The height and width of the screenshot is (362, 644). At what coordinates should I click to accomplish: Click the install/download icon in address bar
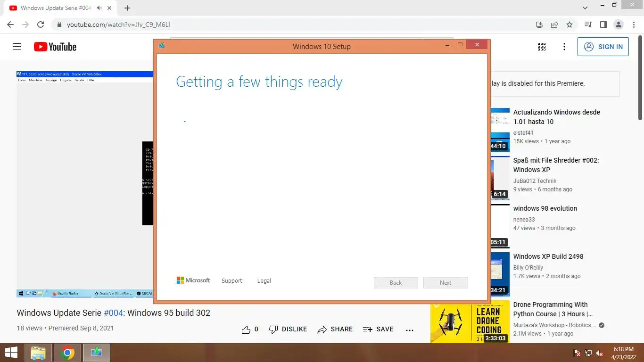tap(539, 25)
